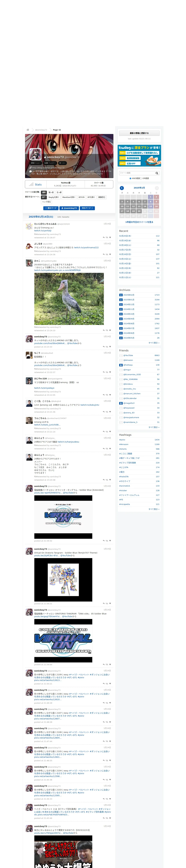
Task: Open recent entry 02月20日(木)
Action: click(125, 236)
